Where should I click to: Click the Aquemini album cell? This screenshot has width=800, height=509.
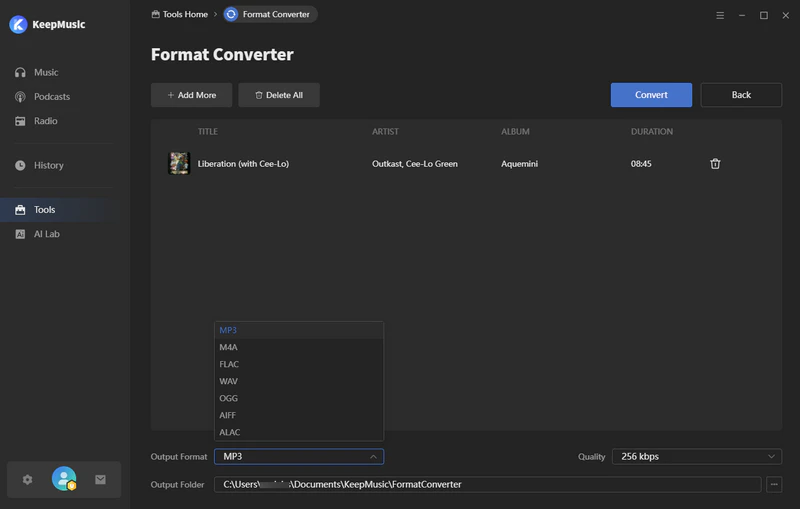(x=519, y=164)
